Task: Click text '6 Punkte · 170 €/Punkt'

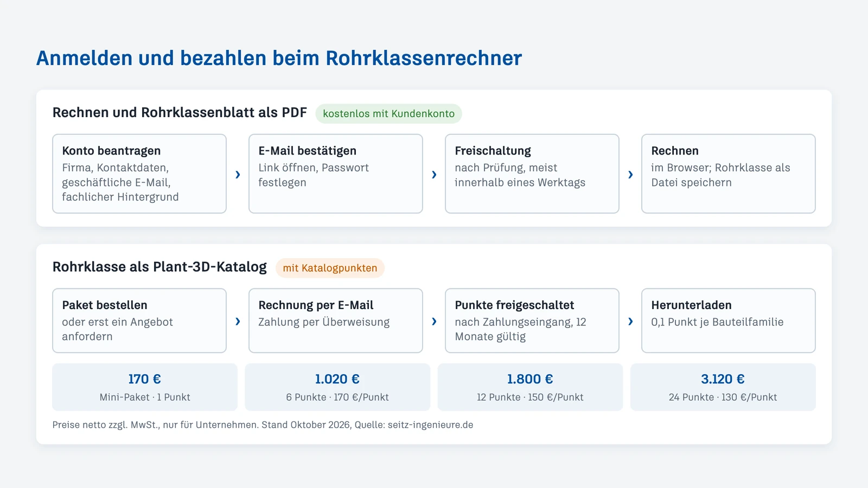Action: click(337, 397)
